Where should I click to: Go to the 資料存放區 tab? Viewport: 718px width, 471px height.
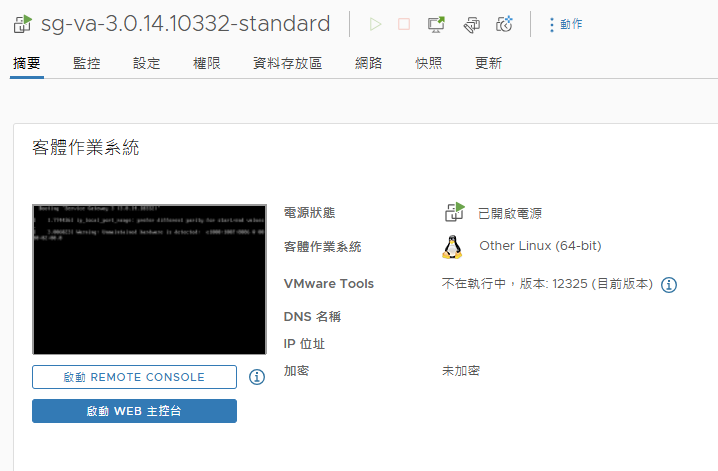288,63
